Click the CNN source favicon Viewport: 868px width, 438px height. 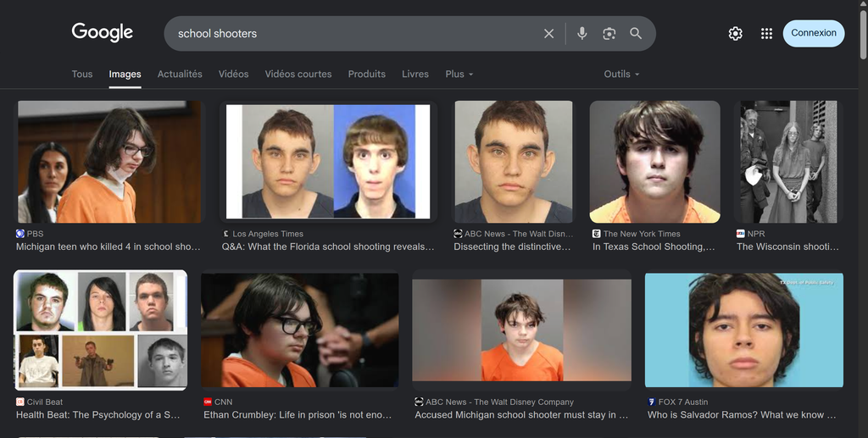pyautogui.click(x=208, y=402)
